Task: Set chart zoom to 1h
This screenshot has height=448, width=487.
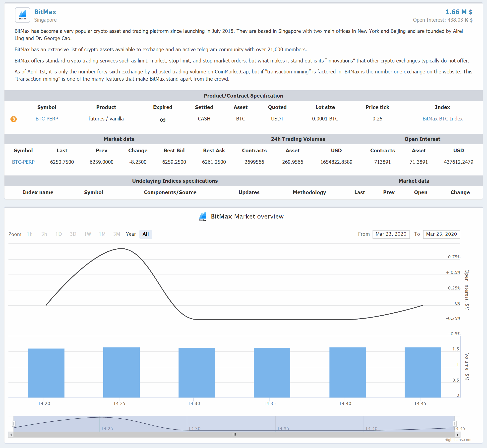Action: click(x=30, y=234)
